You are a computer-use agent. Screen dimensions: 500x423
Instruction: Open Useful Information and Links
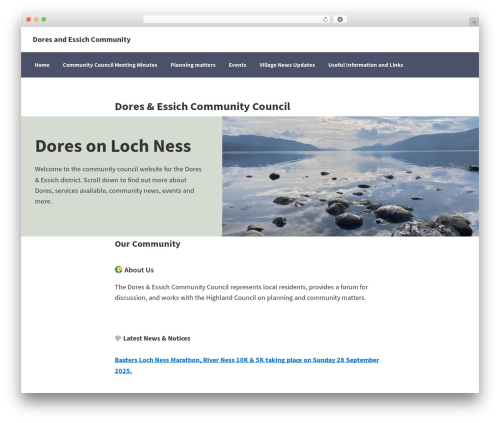366,65
